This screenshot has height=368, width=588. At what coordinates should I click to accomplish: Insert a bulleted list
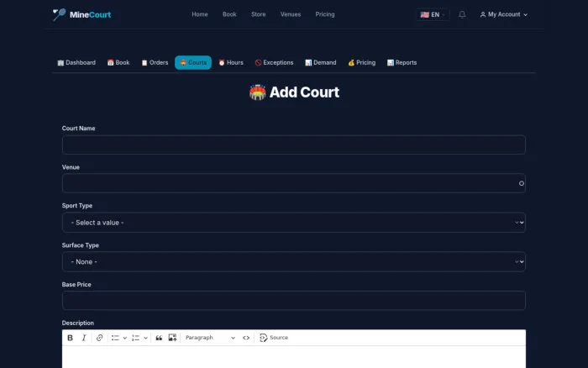coord(115,338)
